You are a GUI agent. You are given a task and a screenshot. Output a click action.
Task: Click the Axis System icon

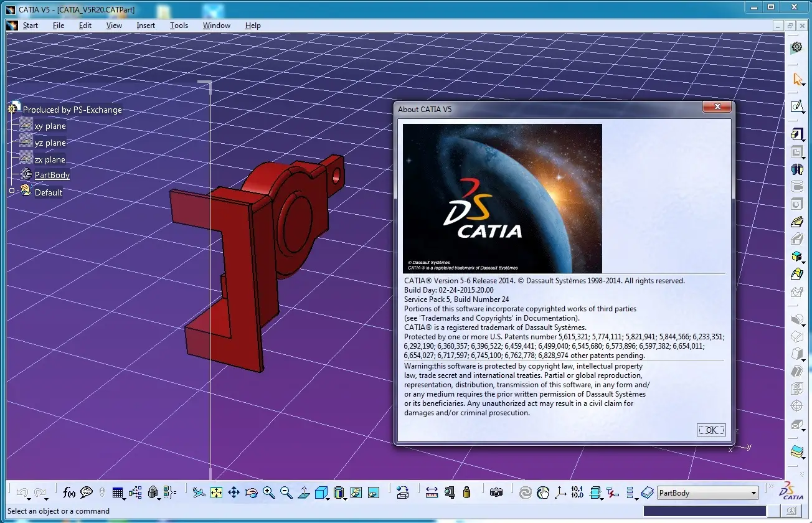click(x=560, y=492)
